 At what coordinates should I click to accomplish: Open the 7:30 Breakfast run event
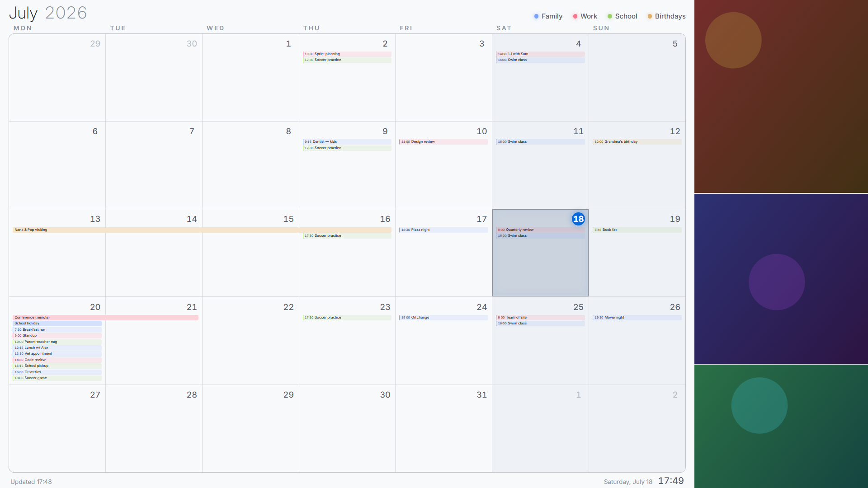[57, 330]
